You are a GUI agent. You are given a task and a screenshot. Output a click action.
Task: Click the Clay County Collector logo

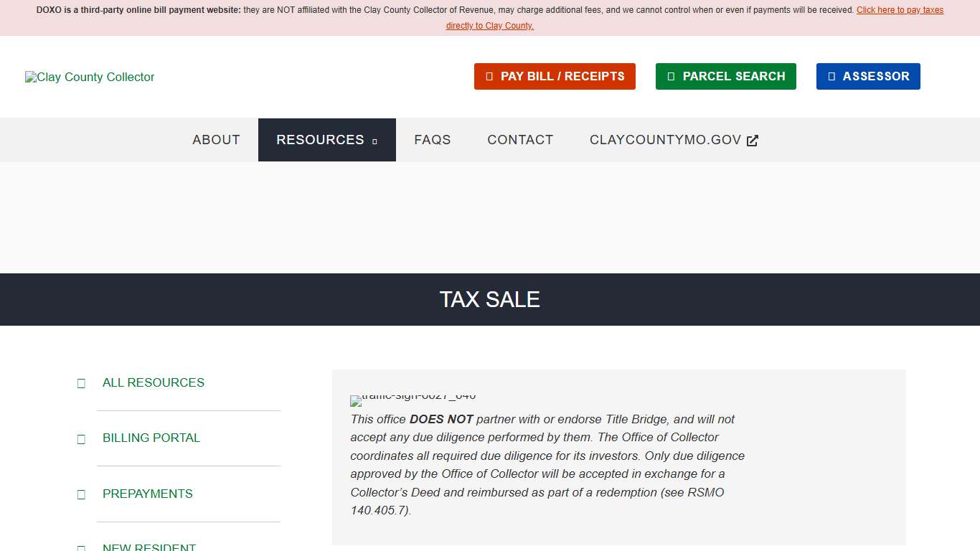pyautogui.click(x=89, y=77)
